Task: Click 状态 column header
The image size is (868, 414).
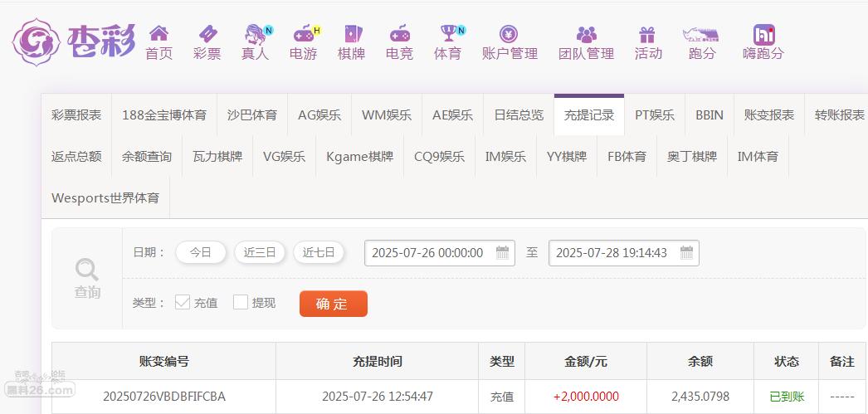Action: tap(786, 362)
